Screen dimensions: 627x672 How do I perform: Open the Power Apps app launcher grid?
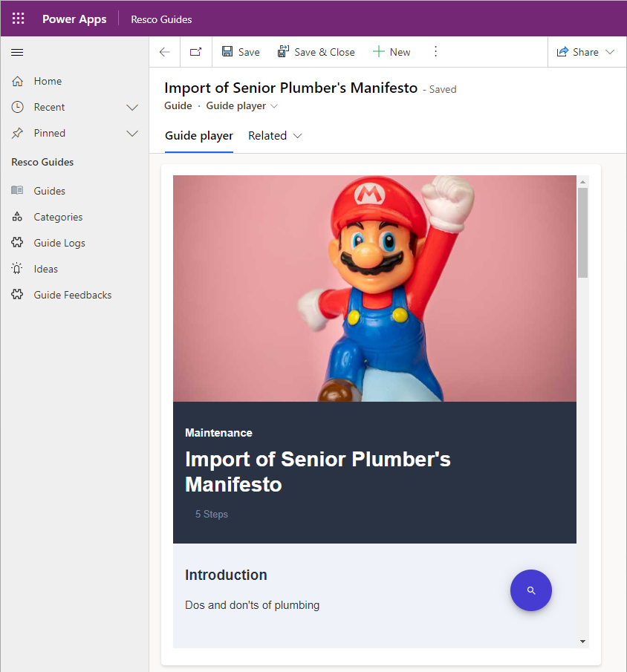(x=18, y=19)
